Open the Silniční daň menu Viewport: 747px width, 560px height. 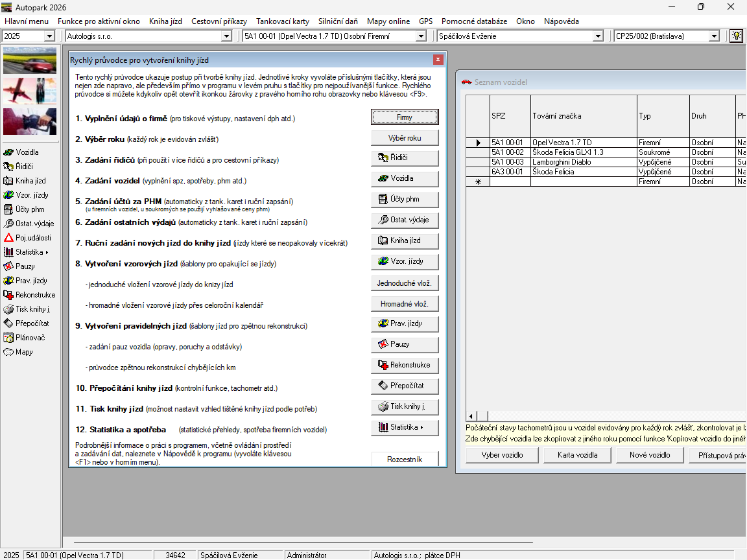click(338, 21)
